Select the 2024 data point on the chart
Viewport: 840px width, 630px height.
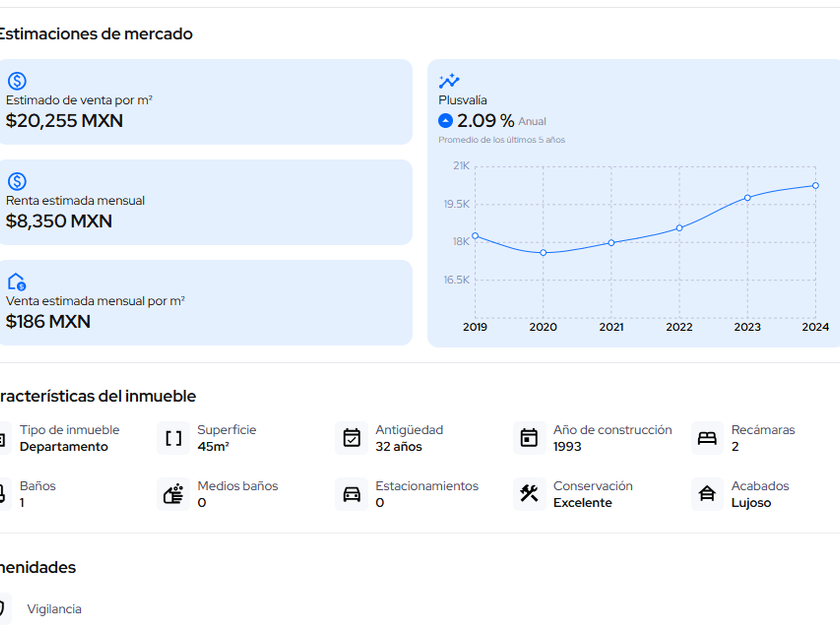coord(815,185)
